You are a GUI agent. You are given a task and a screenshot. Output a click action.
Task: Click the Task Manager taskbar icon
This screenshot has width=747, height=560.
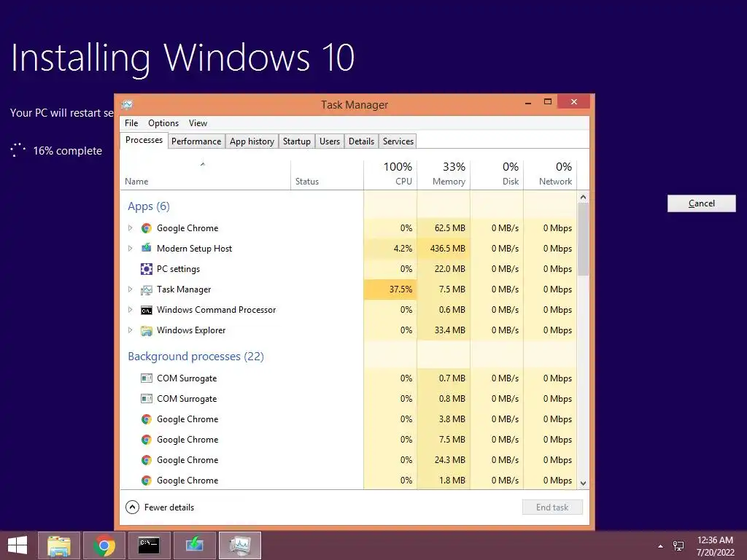pyautogui.click(x=239, y=545)
